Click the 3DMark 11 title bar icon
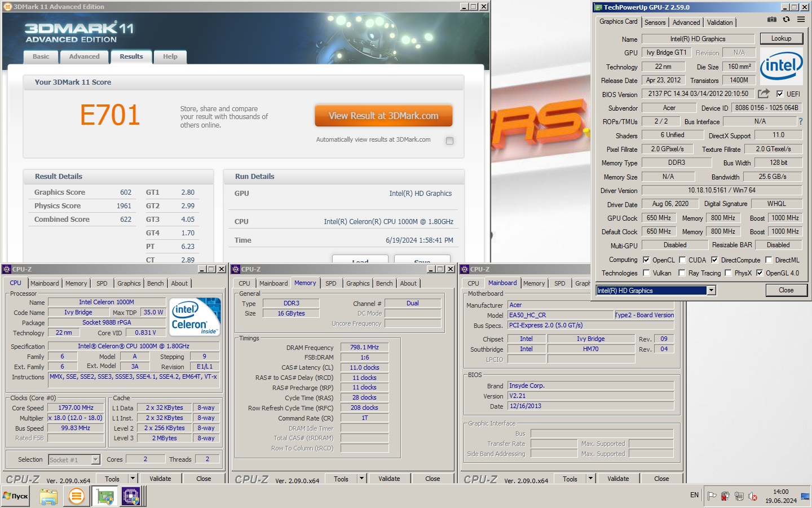The width and height of the screenshot is (812, 508). (8, 7)
